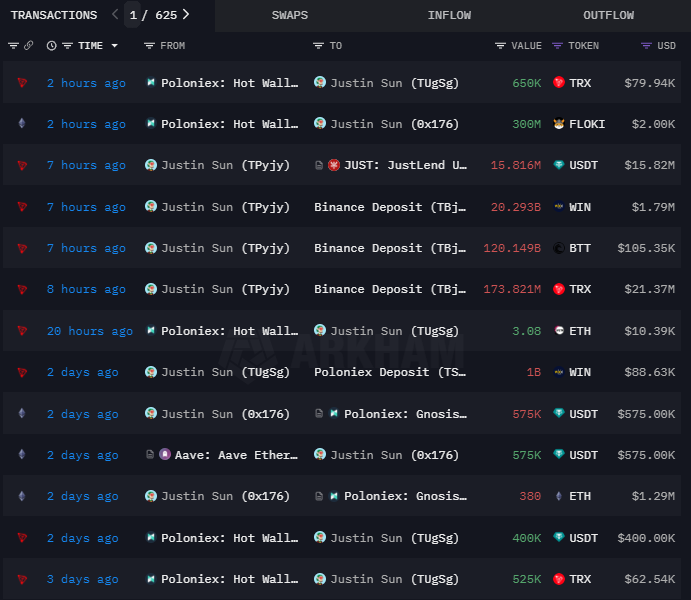Click the link icon in header

pyautogui.click(x=29, y=46)
